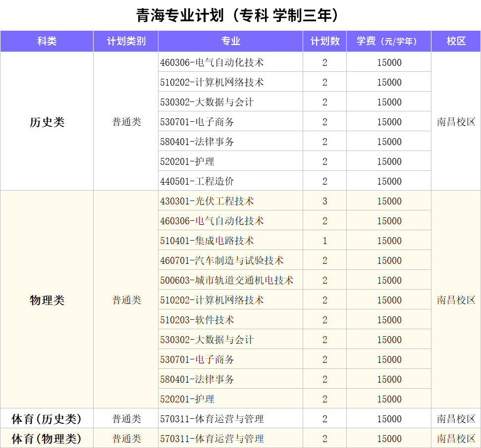
Task: Click the 430301-光伏工程技术 major cell
Action: click(207, 201)
